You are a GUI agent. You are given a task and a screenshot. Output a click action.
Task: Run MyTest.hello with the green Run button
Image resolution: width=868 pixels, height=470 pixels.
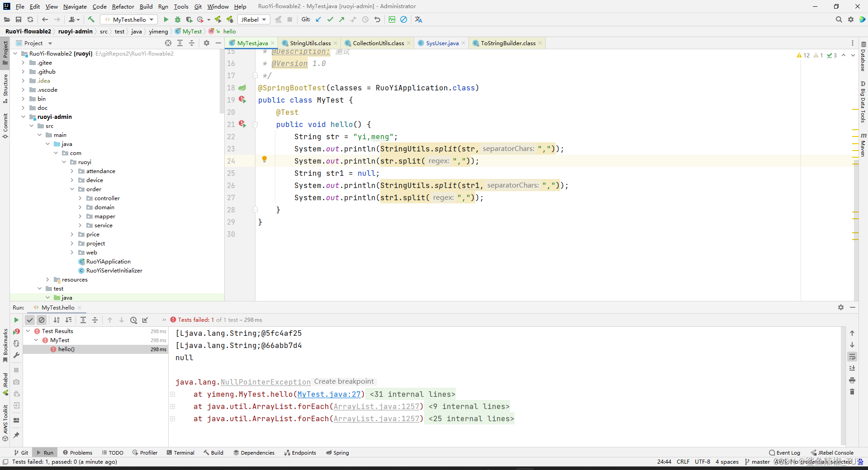(166, 19)
